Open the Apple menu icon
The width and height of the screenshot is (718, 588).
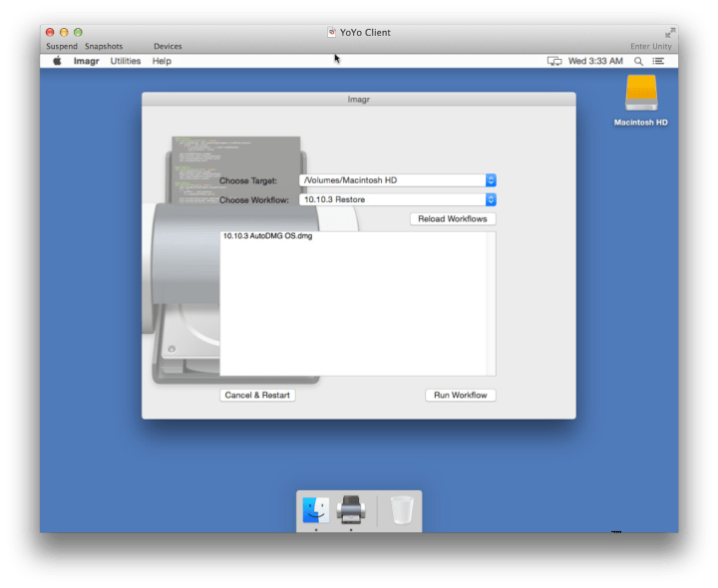(57, 61)
